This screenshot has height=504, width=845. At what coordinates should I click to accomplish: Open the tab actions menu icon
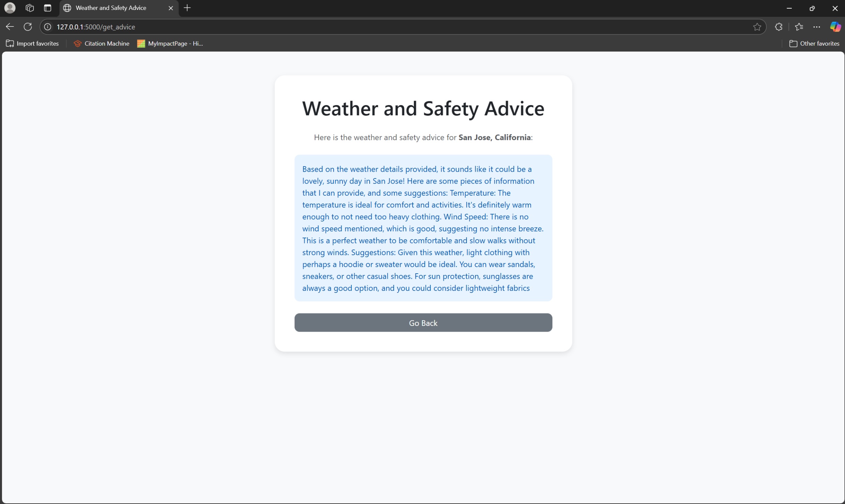pyautogui.click(x=48, y=8)
